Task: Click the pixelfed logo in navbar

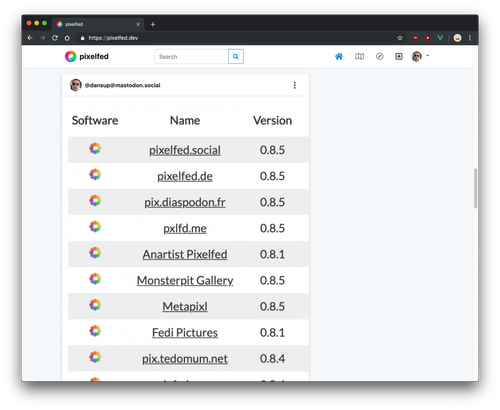Action: click(x=87, y=56)
